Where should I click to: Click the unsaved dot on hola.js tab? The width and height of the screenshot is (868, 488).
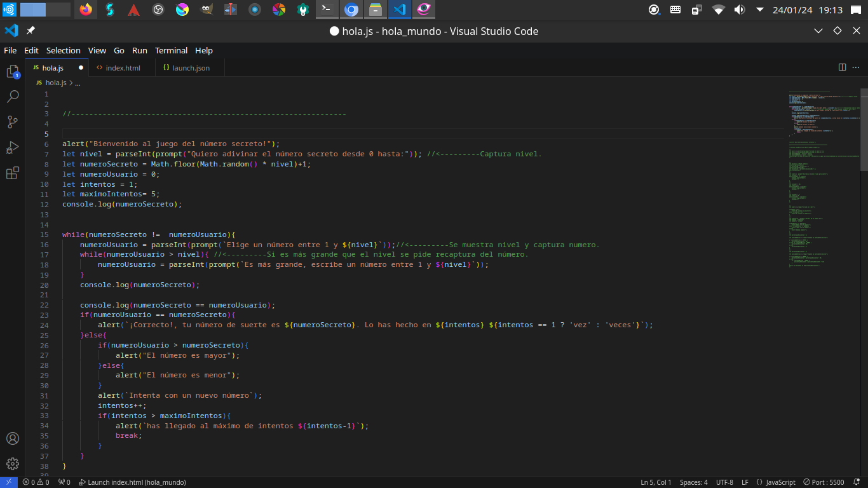coord(81,67)
